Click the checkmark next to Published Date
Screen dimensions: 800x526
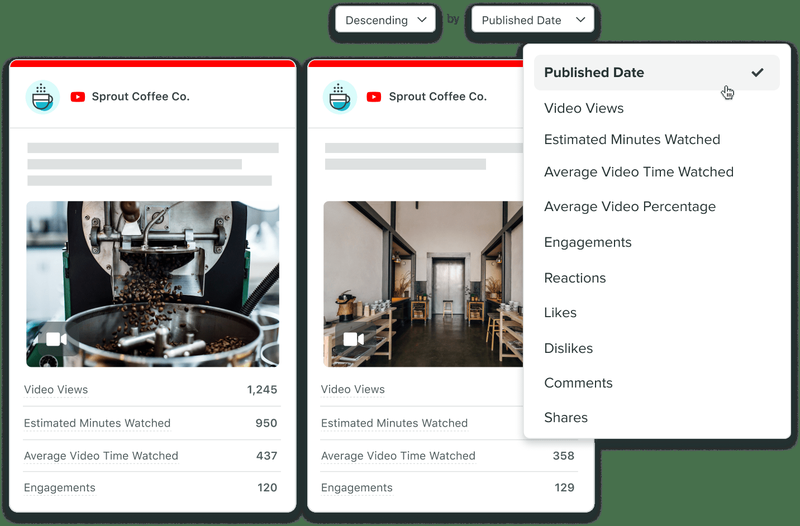tap(758, 72)
